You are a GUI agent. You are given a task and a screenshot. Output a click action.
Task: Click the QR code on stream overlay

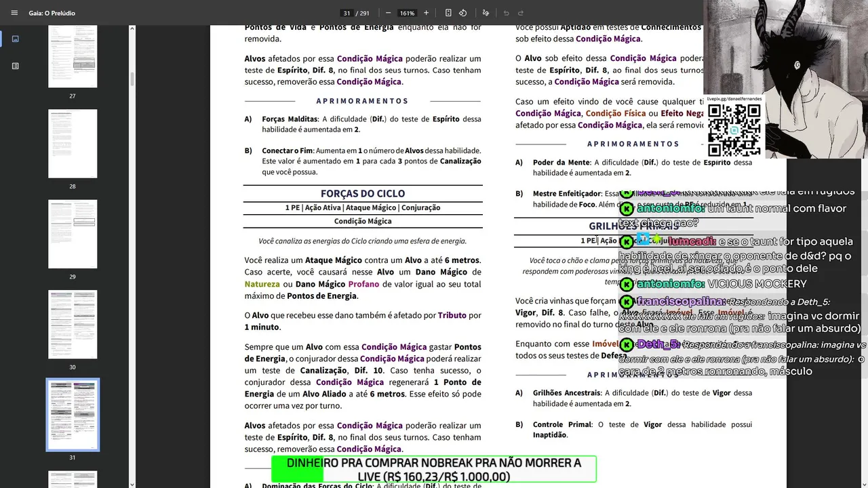734,129
